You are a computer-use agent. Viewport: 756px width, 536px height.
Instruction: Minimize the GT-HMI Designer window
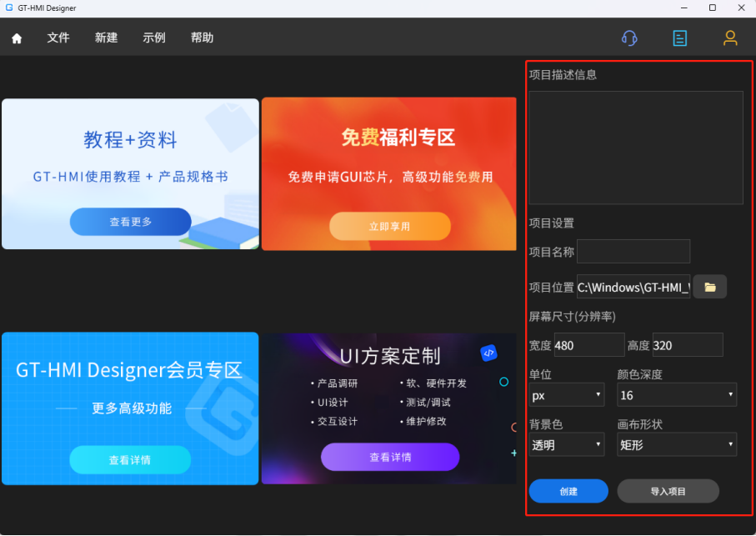pyautogui.click(x=684, y=8)
